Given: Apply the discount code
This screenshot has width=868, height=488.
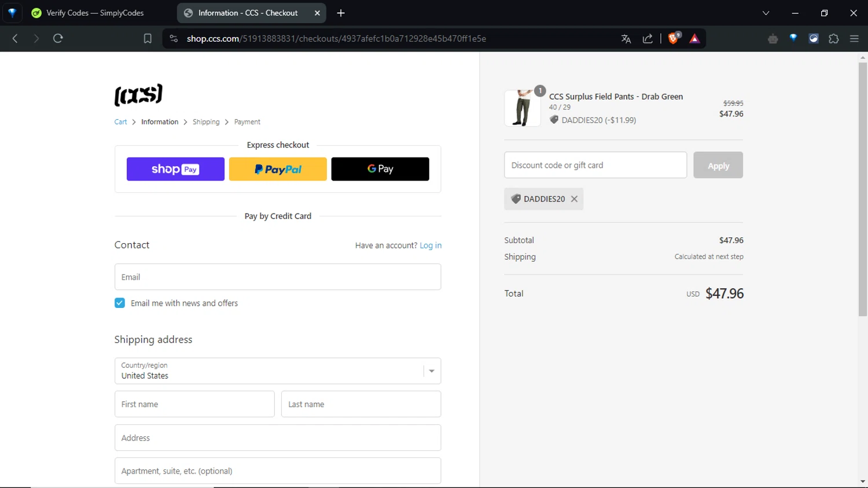Looking at the screenshot, I should click(x=718, y=165).
